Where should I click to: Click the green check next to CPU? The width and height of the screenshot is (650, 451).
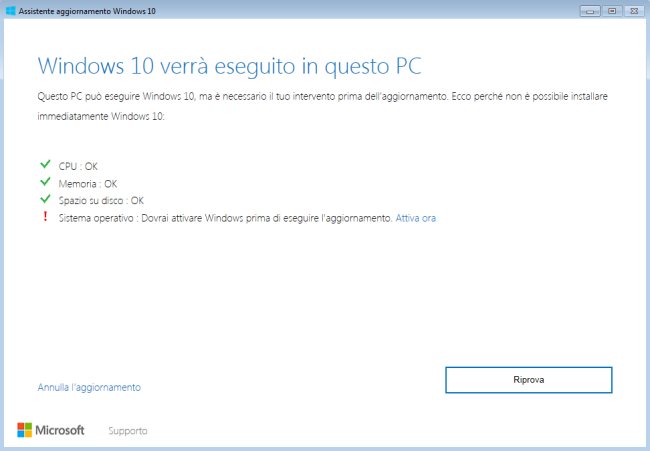(44, 165)
